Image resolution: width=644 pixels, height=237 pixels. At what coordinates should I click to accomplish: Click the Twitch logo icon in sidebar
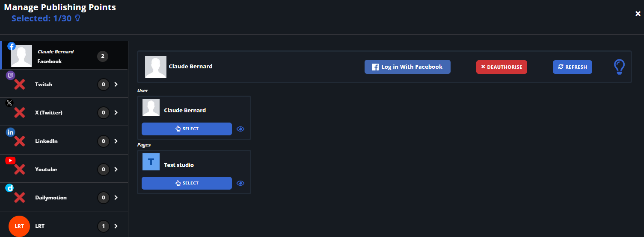11,76
